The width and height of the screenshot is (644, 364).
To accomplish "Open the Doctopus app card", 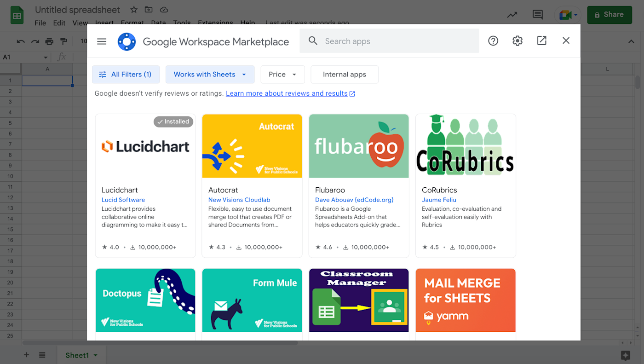I will (145, 304).
